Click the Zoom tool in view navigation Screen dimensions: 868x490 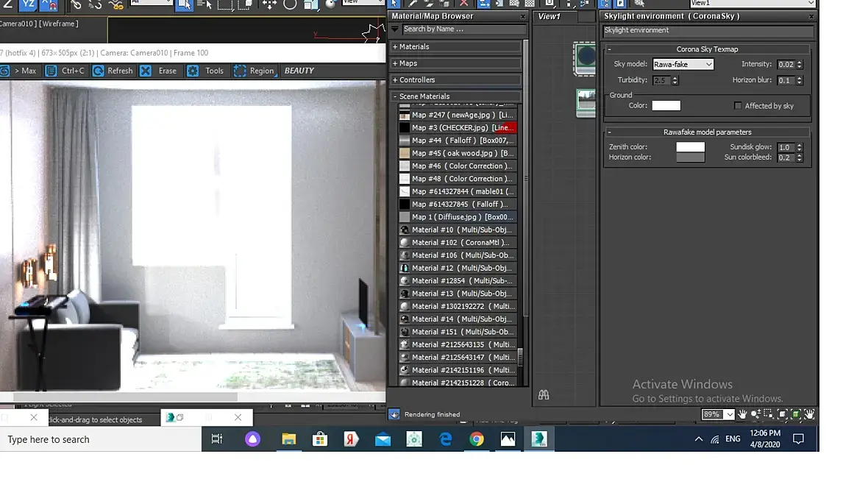(755, 414)
